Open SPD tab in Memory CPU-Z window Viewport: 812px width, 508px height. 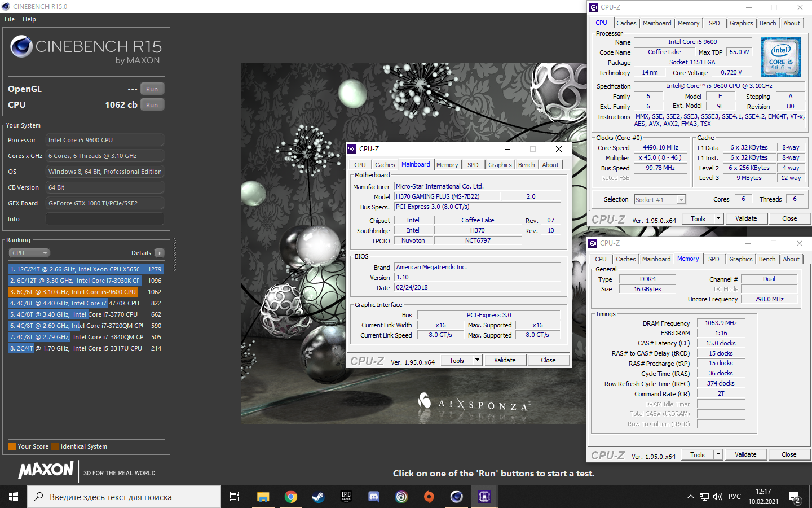(714, 259)
